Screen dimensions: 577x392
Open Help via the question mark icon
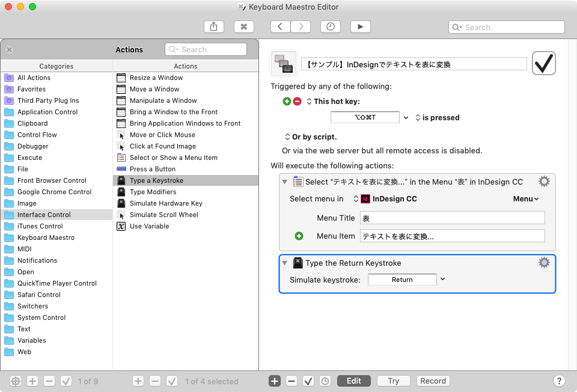pyautogui.click(x=559, y=381)
